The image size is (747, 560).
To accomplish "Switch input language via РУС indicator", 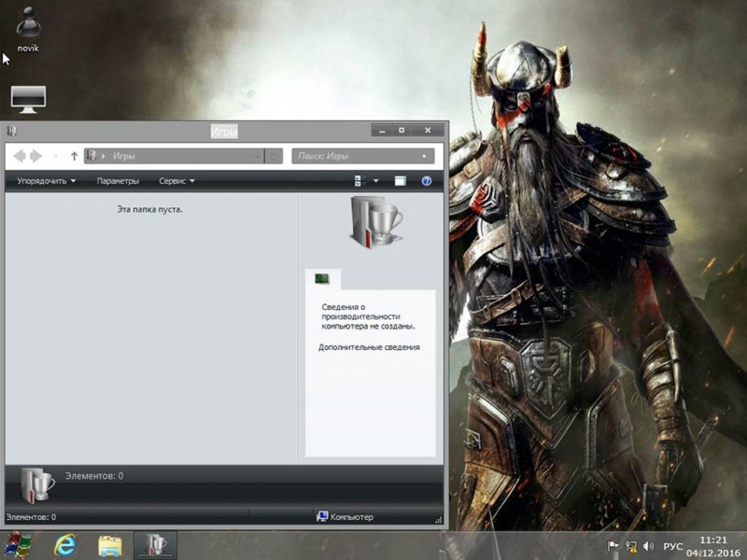I will [672, 546].
